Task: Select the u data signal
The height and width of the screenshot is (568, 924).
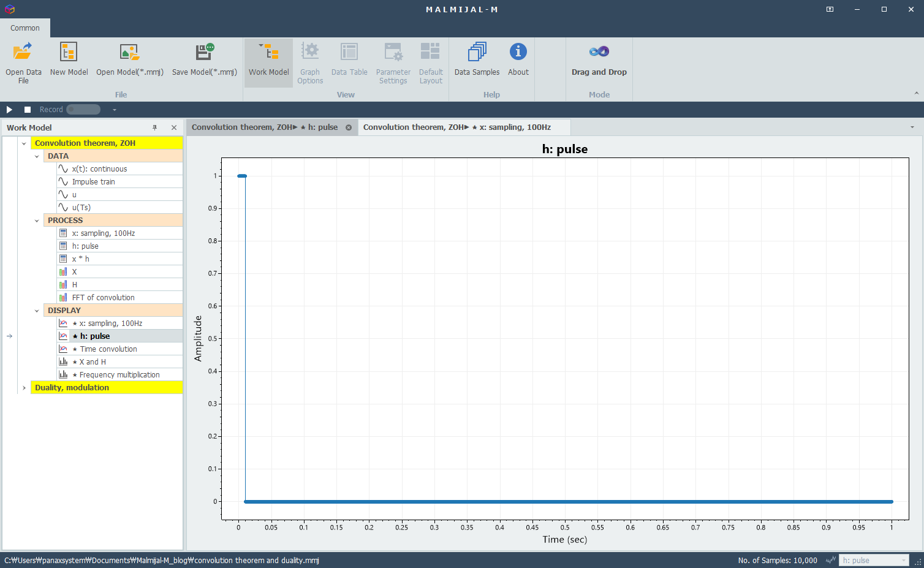Action: (x=119, y=195)
